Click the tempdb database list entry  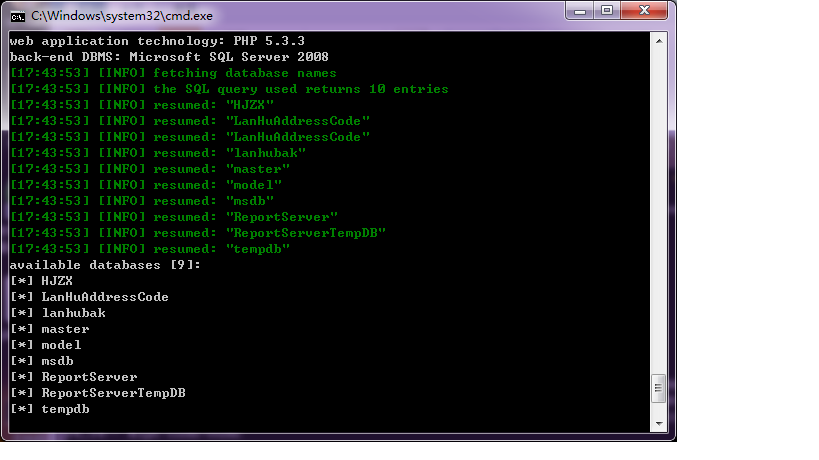point(50,409)
